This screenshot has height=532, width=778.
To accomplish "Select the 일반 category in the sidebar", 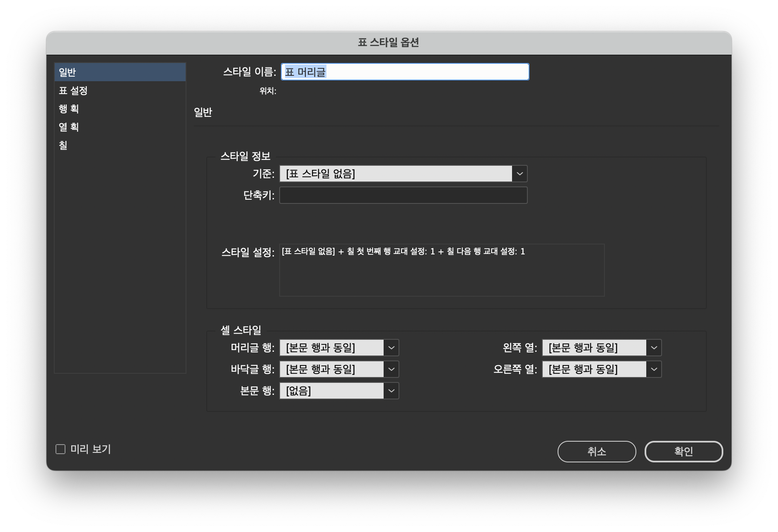I will 120,72.
